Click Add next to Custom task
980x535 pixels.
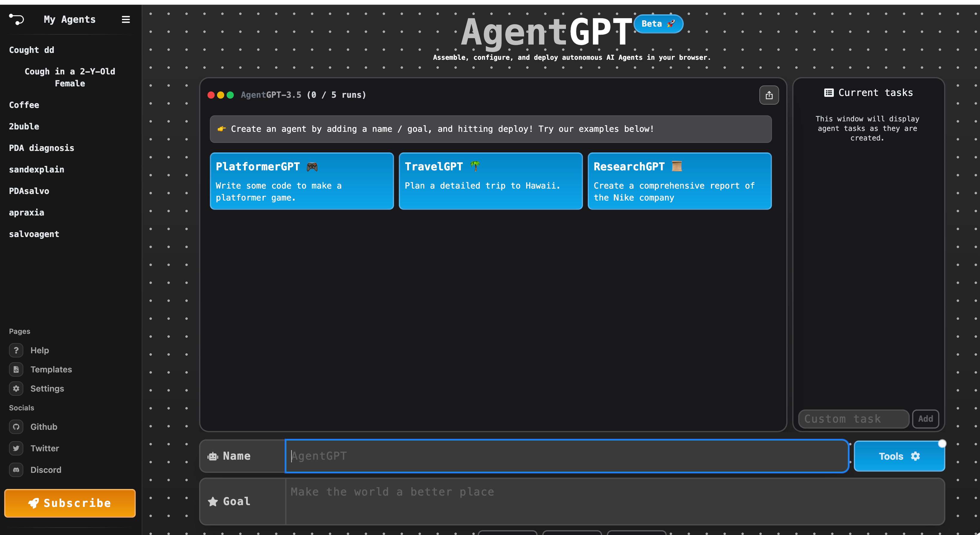925,419
